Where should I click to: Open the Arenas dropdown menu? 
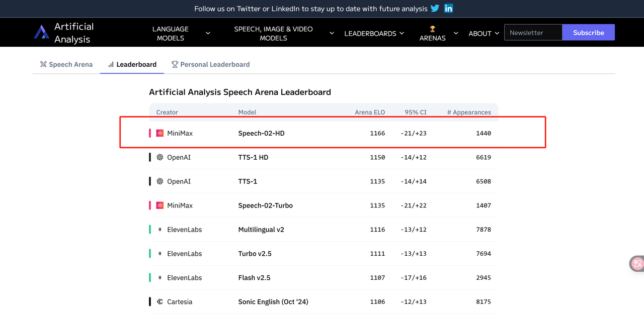click(x=439, y=33)
